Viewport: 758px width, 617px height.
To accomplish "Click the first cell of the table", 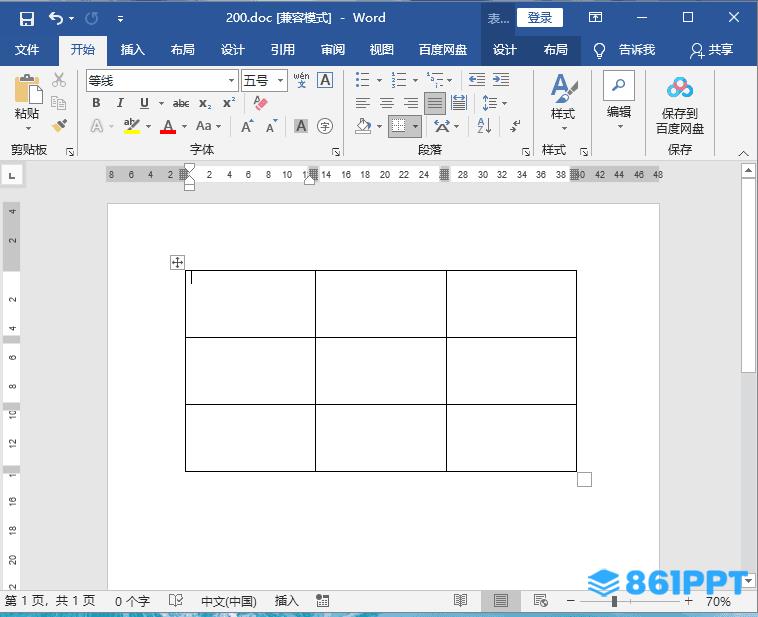I will click(x=250, y=303).
